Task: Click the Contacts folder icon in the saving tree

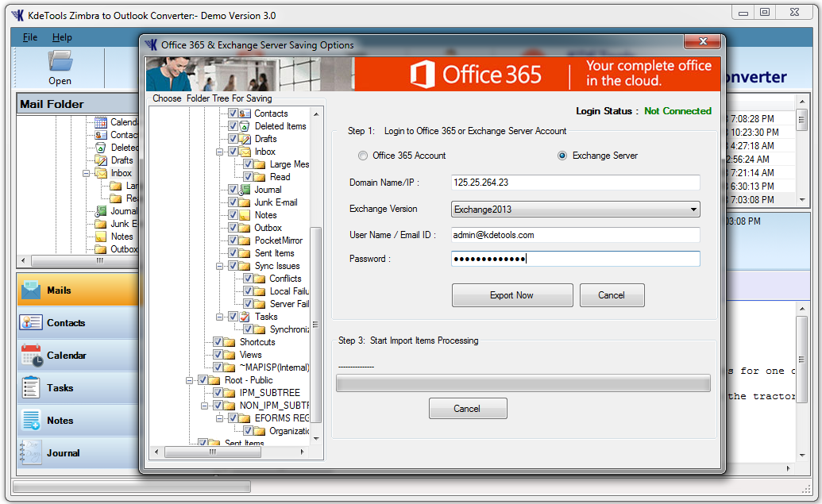Action: coord(245,113)
